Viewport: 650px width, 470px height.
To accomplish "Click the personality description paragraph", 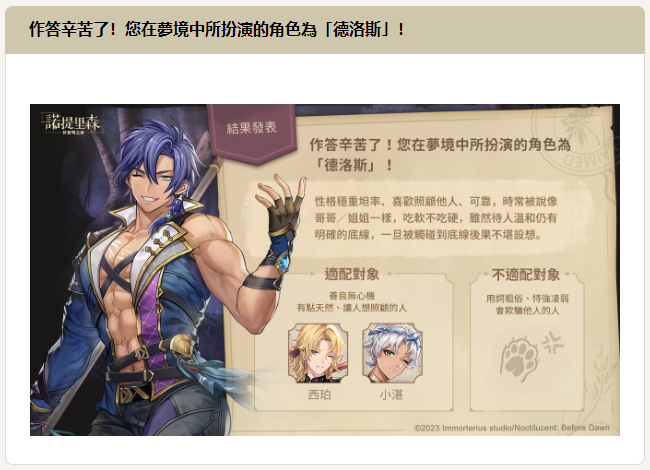I will [435, 218].
